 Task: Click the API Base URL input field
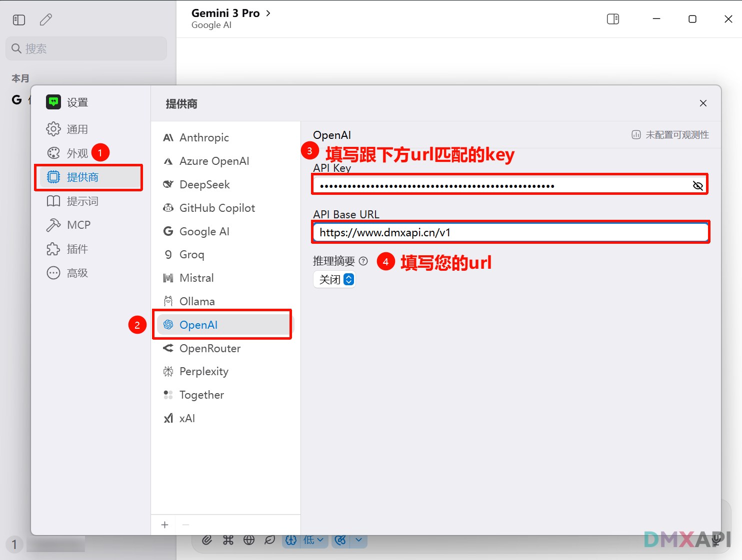pyautogui.click(x=510, y=232)
